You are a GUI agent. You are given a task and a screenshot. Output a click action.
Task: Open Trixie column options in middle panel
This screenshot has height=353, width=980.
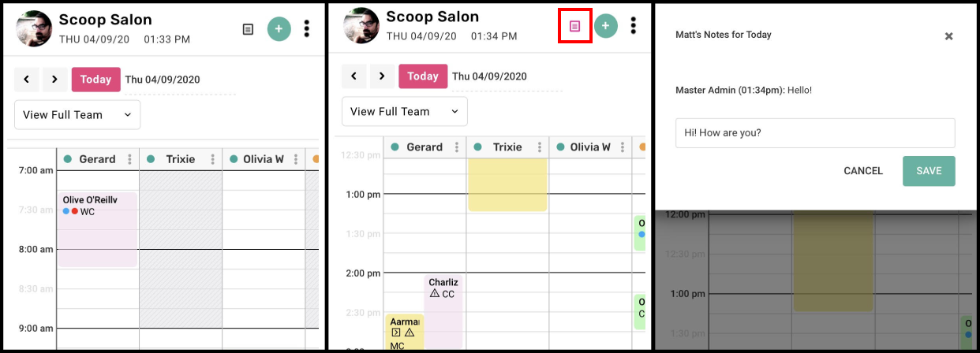[x=540, y=147]
